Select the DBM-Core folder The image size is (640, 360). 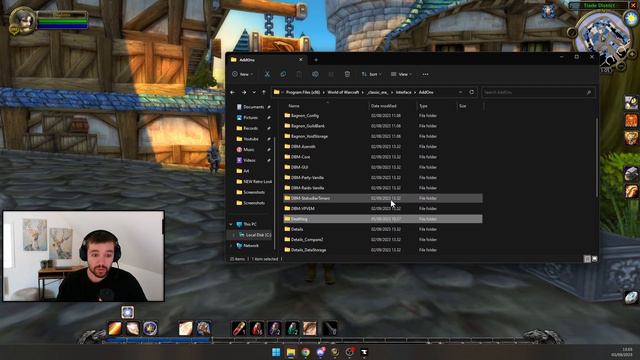(x=383, y=157)
